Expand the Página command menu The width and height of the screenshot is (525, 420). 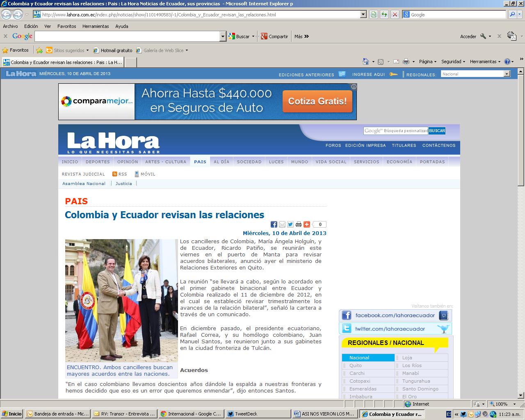coord(428,62)
